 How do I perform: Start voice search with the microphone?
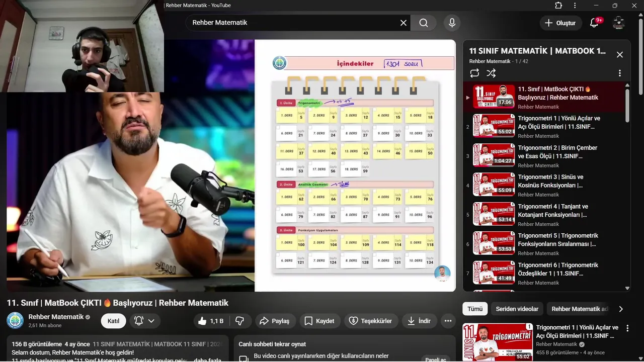tap(452, 23)
